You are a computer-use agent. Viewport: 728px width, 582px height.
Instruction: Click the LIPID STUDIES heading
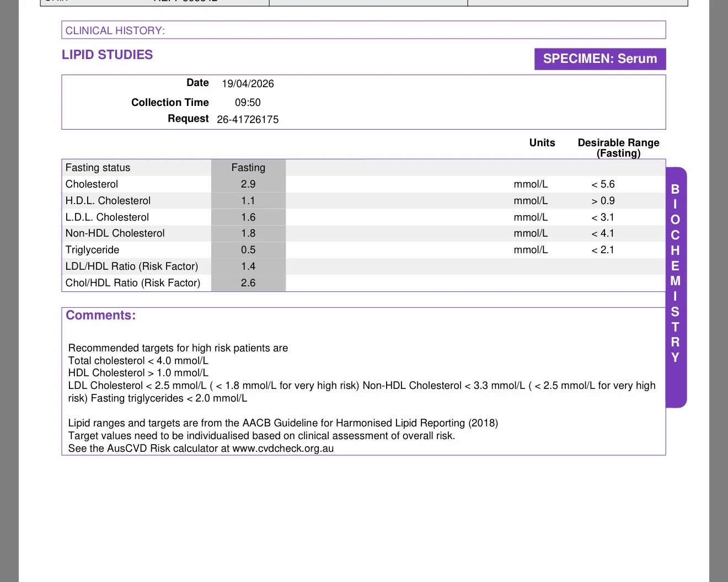107,55
